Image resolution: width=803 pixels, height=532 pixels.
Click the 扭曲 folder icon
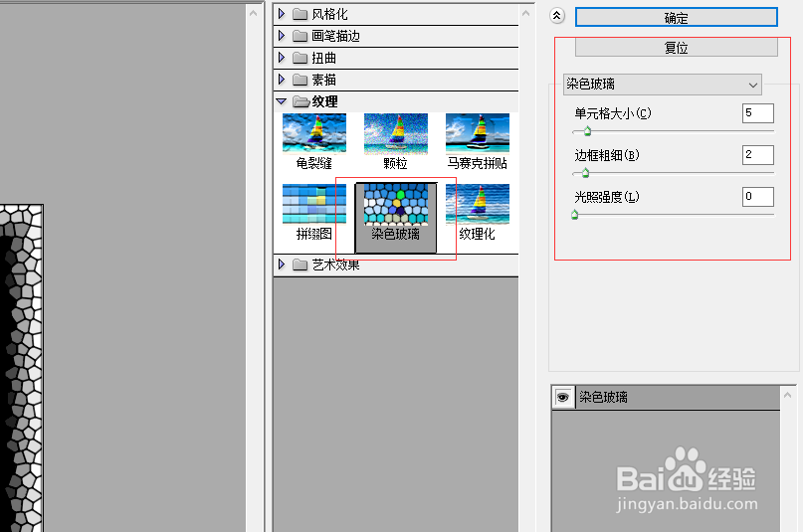click(301, 58)
